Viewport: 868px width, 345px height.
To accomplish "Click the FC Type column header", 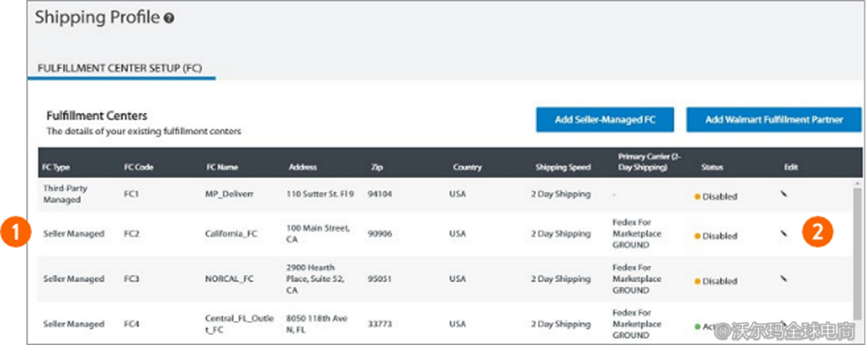I will coord(58,167).
